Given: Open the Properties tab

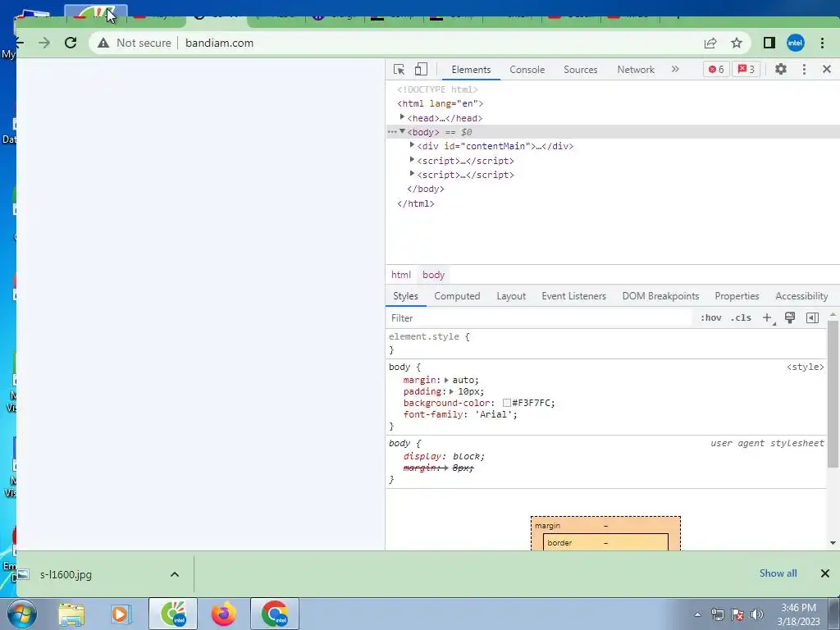Looking at the screenshot, I should (x=737, y=296).
